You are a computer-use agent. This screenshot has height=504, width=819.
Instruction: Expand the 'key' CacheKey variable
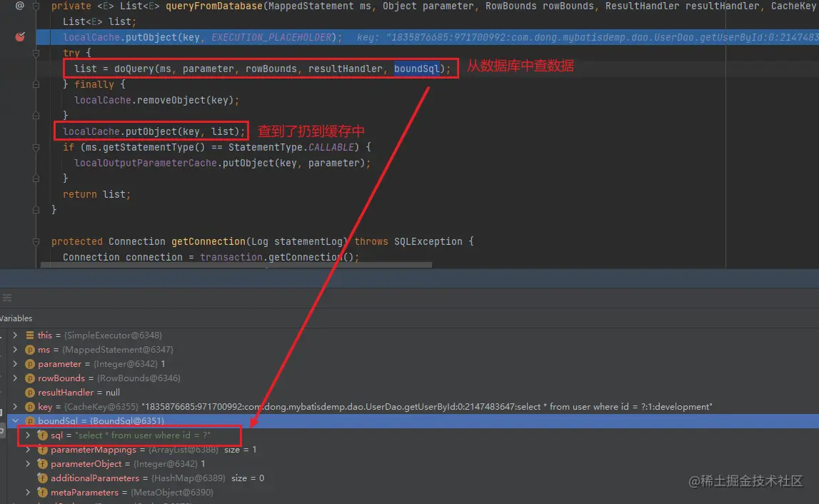coord(15,406)
